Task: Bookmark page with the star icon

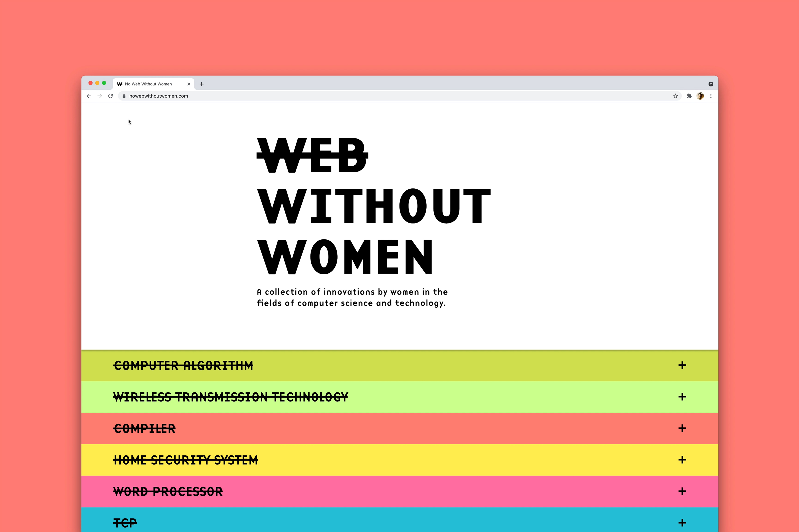Action: tap(676, 96)
